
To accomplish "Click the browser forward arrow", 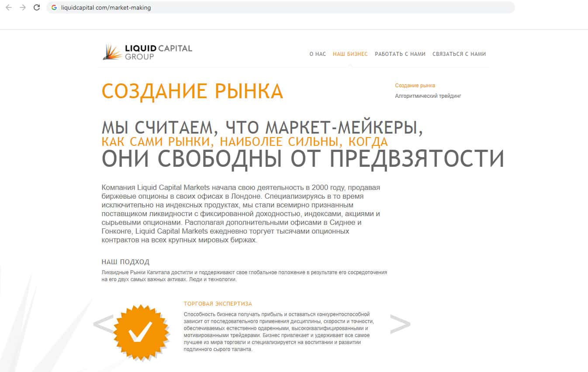I will 23,7.
